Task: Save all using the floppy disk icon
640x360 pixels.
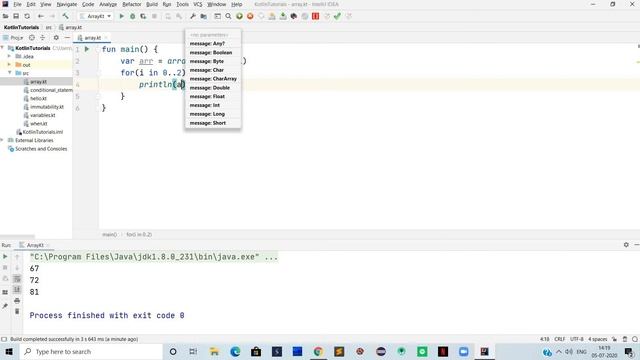Action: tap(16, 16)
